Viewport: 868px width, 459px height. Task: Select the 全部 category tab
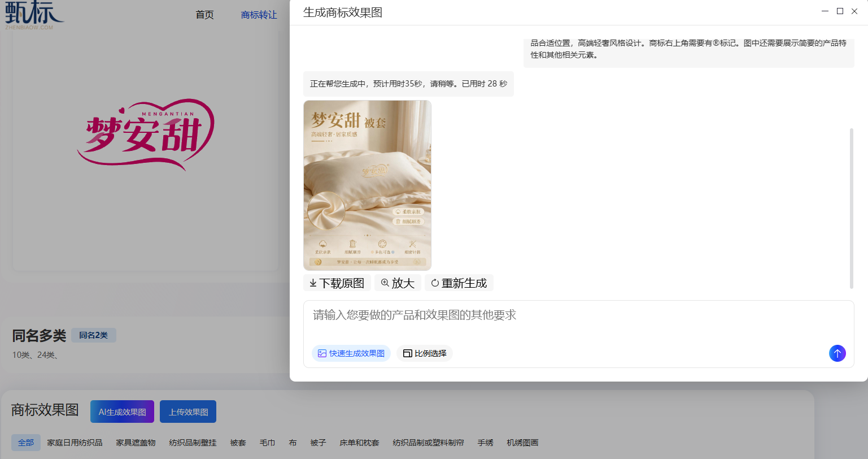[26, 443]
